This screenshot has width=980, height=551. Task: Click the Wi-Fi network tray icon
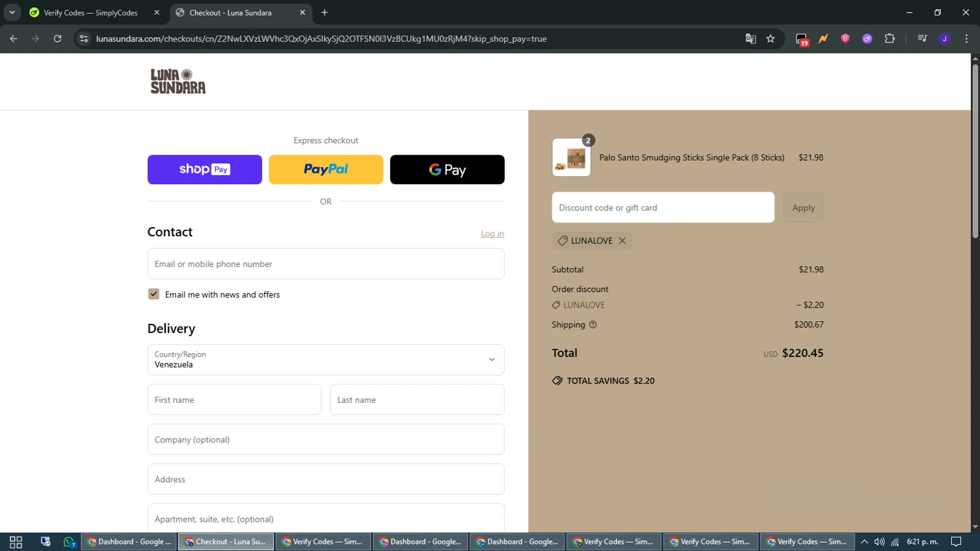pos(895,542)
